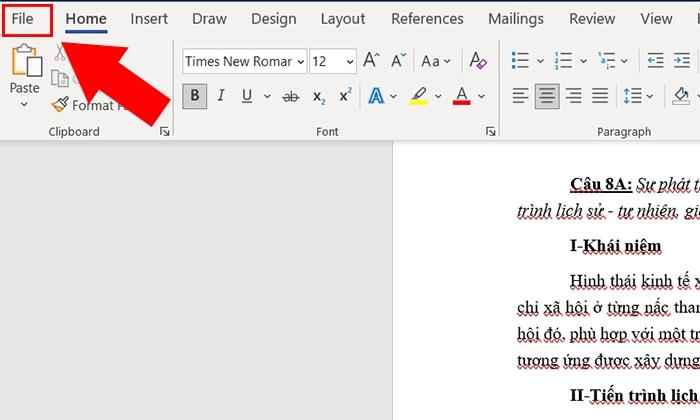Open the font name dropdown
This screenshot has height=420, width=700.
point(301,62)
